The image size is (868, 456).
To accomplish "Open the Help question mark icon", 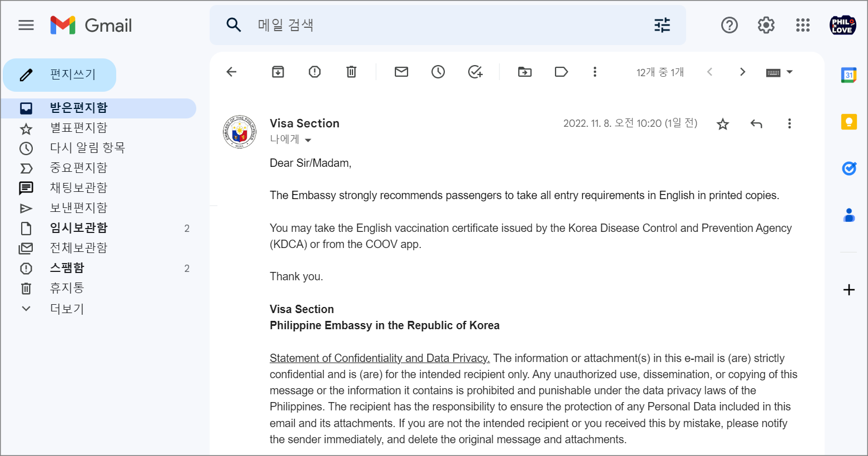I will pos(730,25).
